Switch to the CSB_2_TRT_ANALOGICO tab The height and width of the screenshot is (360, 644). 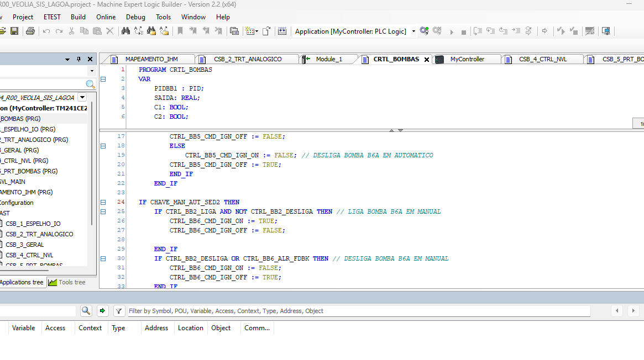[x=247, y=59]
